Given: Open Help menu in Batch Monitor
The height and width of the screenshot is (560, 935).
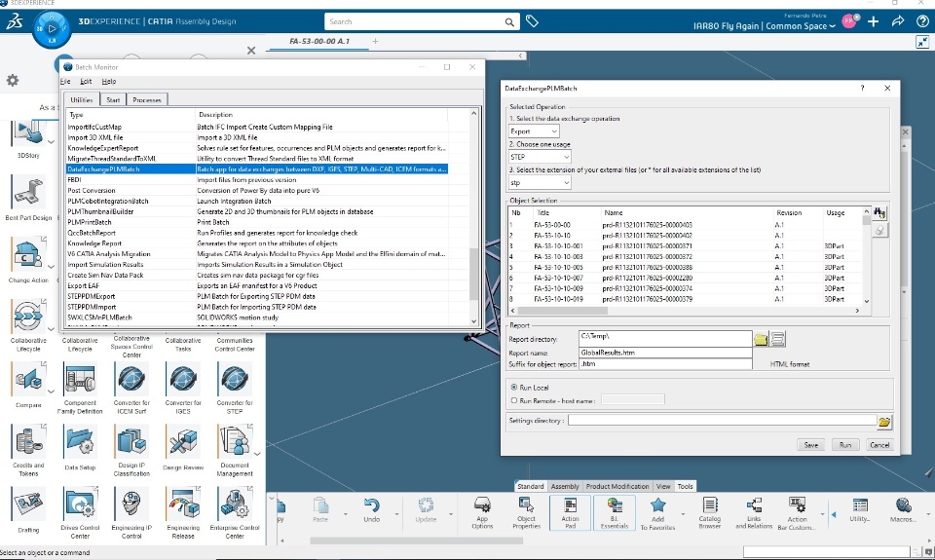Looking at the screenshot, I should pos(108,81).
